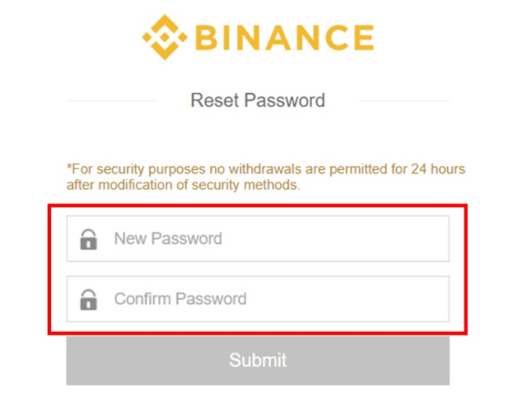Screen dimensions: 532x400
Task: Click the empty right end of New Password field
Action: (426, 239)
